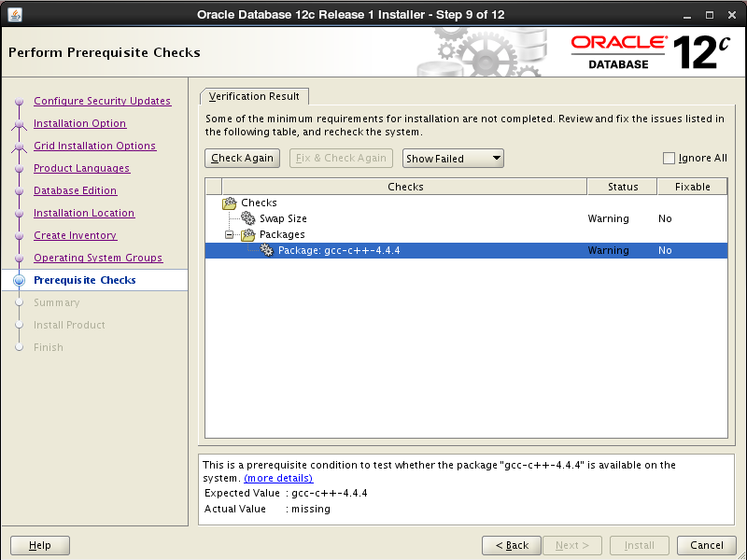Go to Database Edition step
Image resolution: width=747 pixels, height=560 pixels.
pos(76,190)
